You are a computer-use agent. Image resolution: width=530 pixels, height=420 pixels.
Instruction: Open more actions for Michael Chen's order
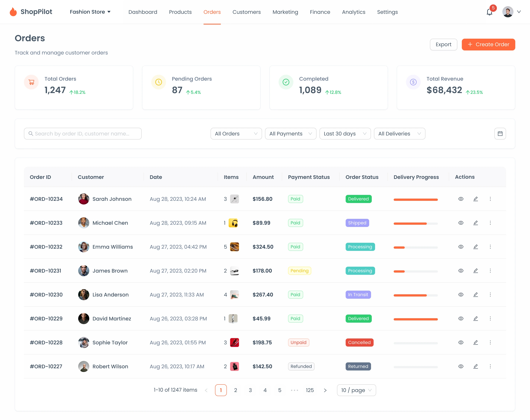point(490,223)
